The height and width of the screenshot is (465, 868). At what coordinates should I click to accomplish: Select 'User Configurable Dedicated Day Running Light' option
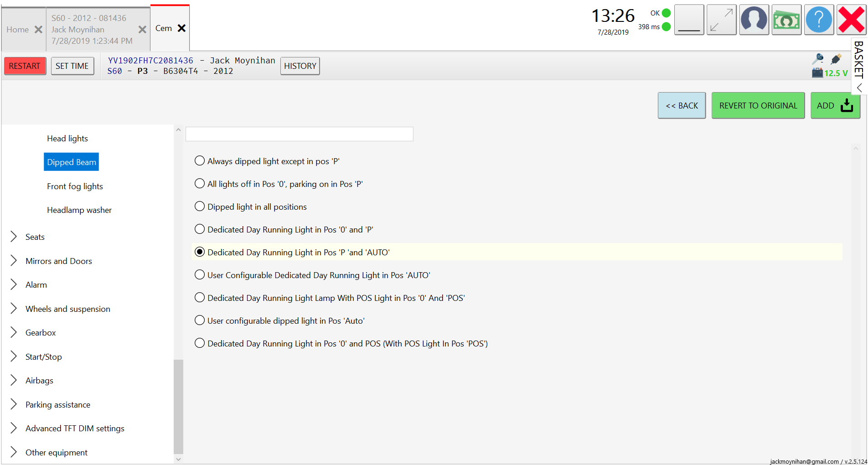coord(199,275)
